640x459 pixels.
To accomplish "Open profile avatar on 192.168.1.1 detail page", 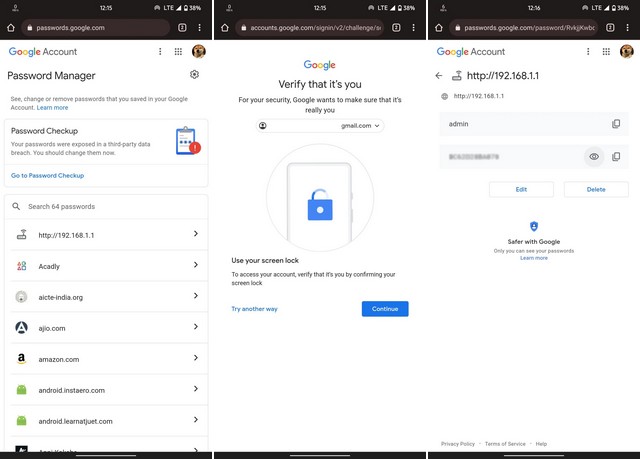I will (x=627, y=51).
